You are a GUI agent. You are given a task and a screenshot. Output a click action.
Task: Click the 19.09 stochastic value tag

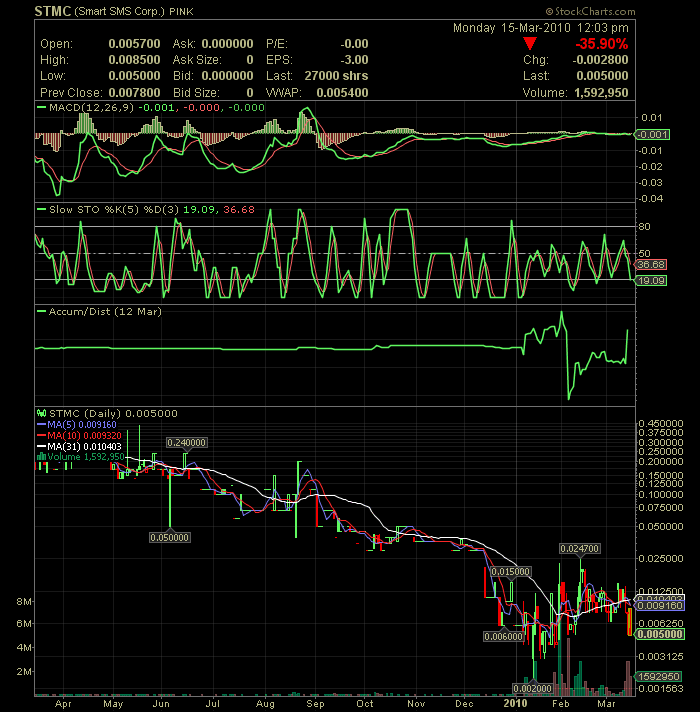[650, 282]
